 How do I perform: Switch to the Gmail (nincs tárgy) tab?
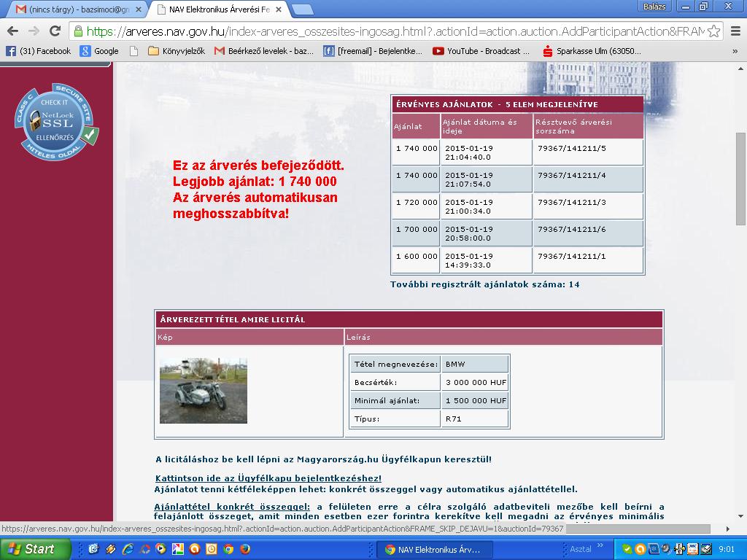[71, 9]
